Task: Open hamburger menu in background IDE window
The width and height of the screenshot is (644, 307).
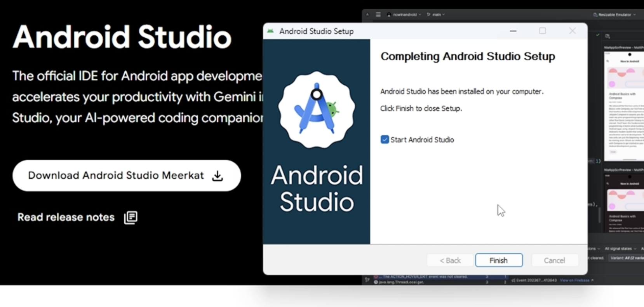Action: pyautogui.click(x=378, y=14)
